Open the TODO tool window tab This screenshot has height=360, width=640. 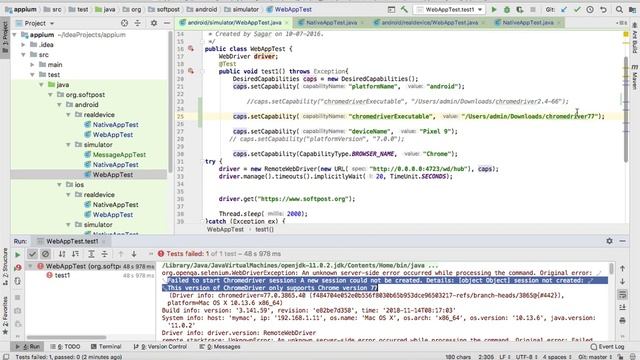(x=66, y=347)
